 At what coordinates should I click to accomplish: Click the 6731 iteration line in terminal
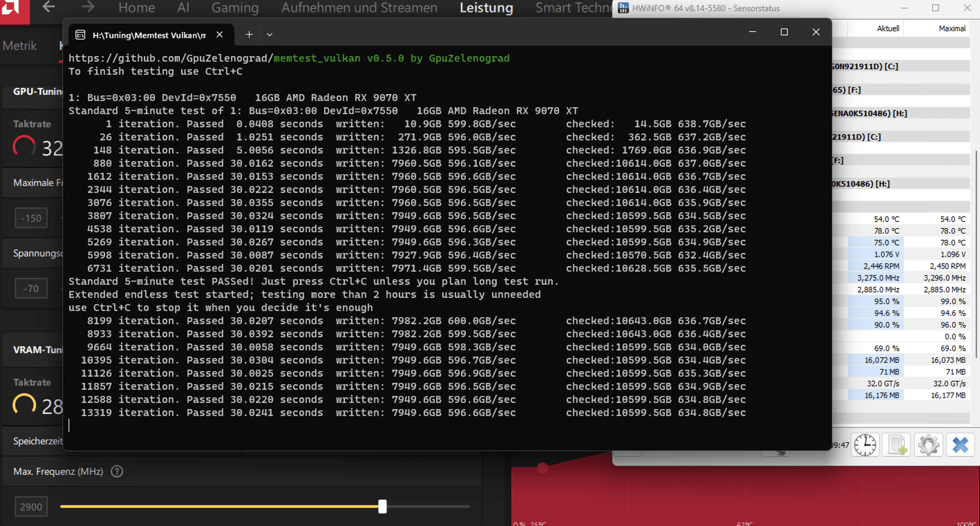click(416, 268)
